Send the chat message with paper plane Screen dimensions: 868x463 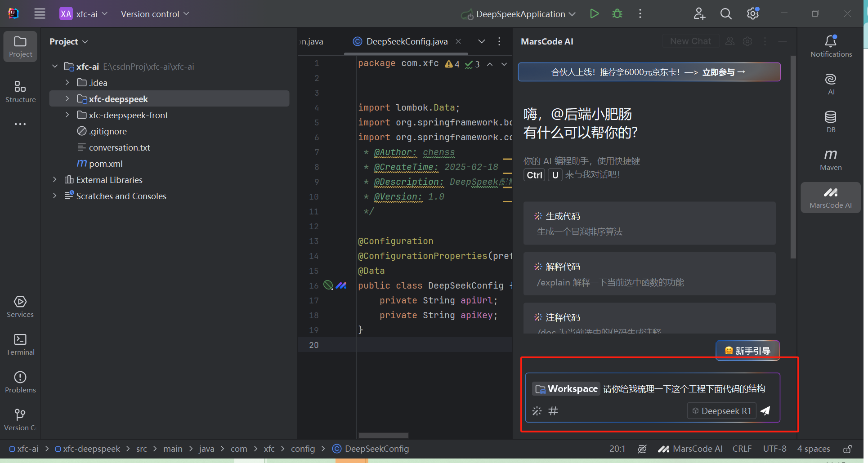[765, 410]
